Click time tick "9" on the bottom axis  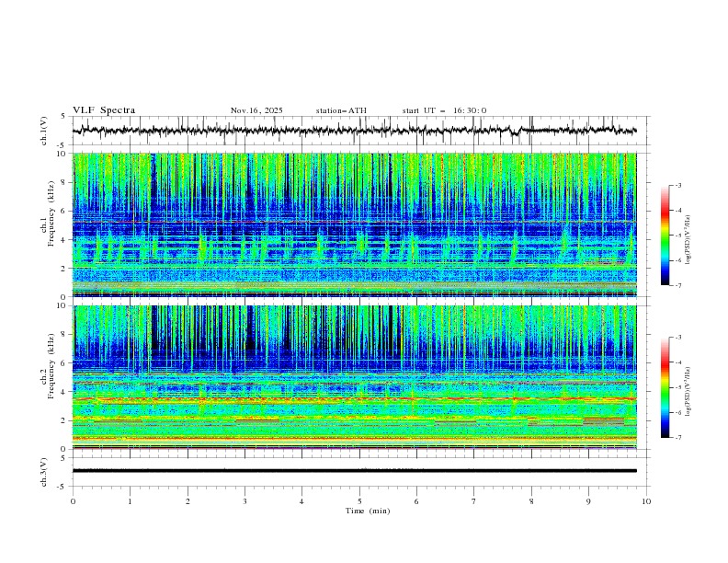(x=588, y=501)
